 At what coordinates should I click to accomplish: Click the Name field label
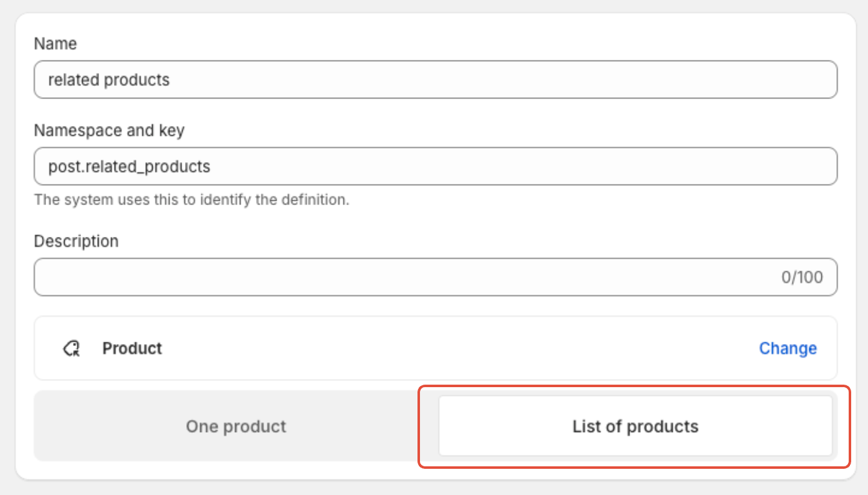tap(55, 44)
